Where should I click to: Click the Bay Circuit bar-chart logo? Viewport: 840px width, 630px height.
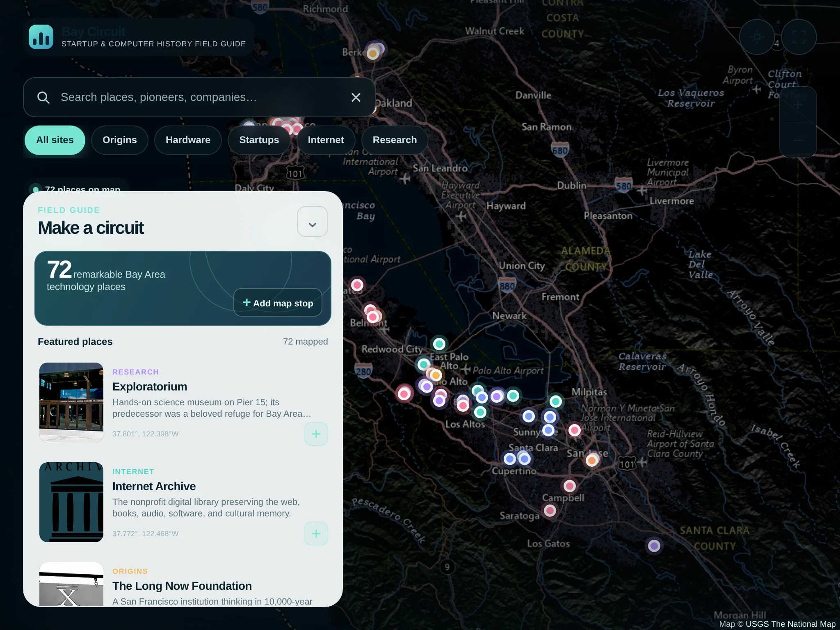click(41, 37)
